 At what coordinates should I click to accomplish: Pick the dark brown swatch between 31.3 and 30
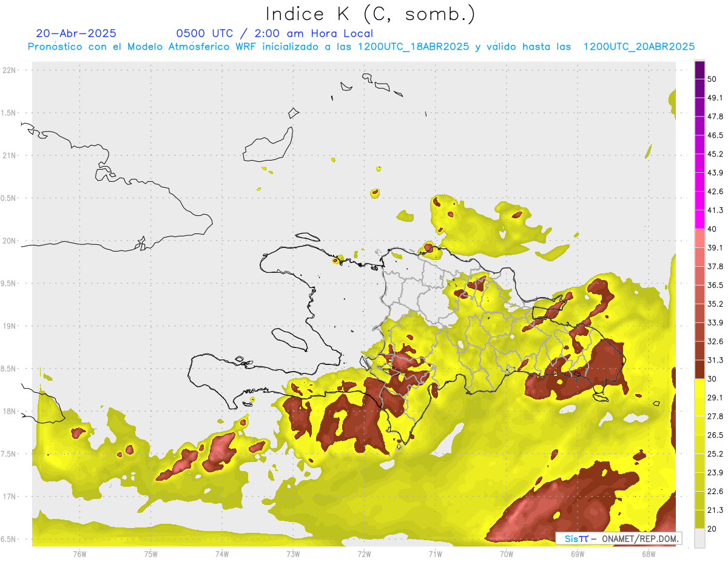(699, 369)
